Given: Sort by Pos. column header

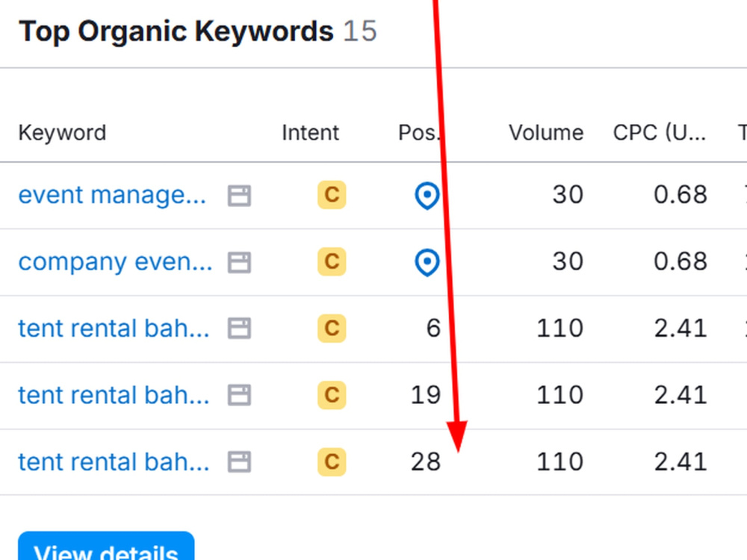Looking at the screenshot, I should pyautogui.click(x=419, y=133).
